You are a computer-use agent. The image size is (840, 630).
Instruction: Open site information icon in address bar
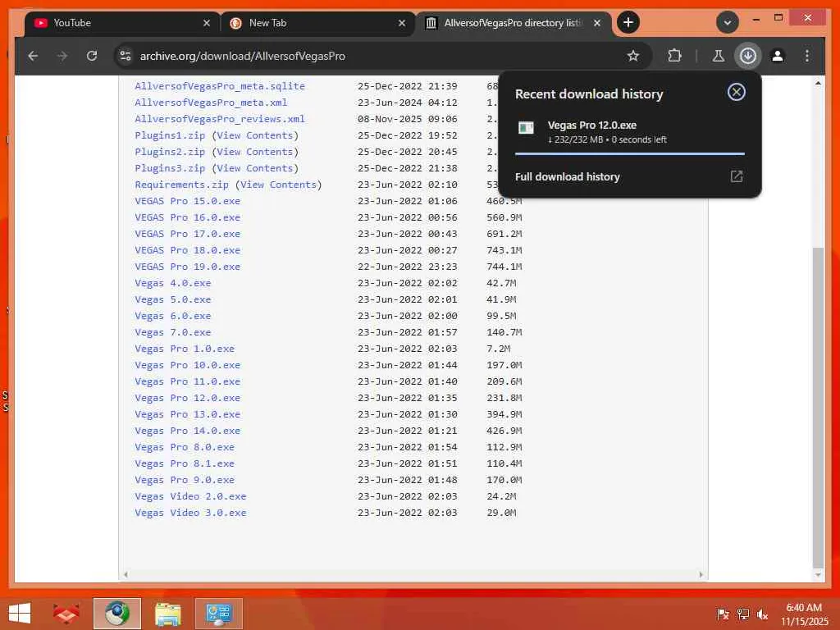coord(126,56)
